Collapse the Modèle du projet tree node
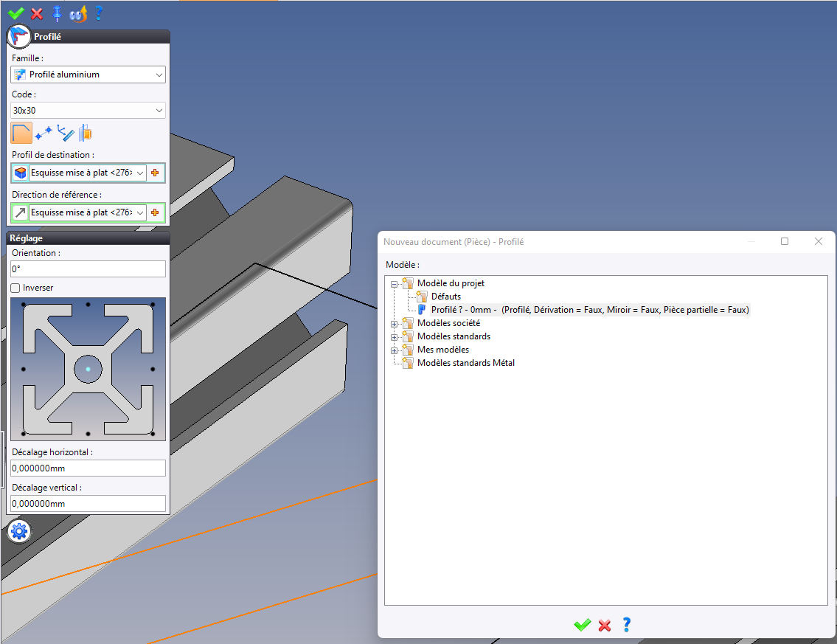The image size is (837, 644). [x=394, y=284]
